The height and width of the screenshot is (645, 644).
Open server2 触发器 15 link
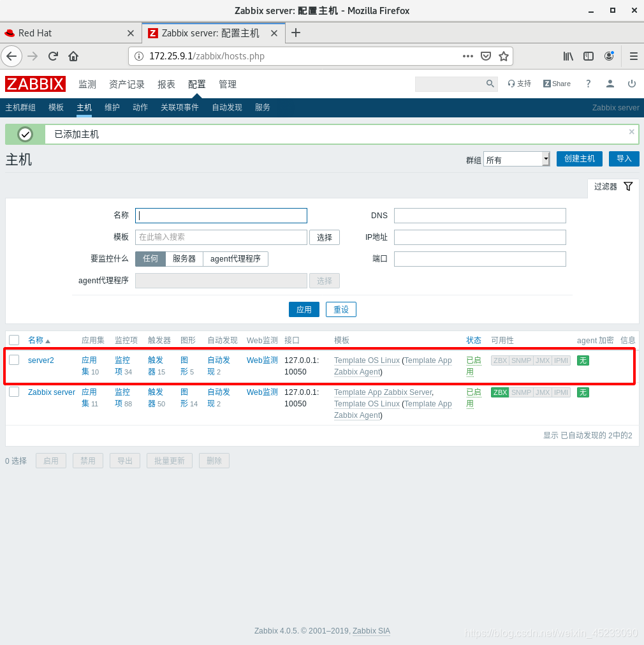pyautogui.click(x=156, y=366)
